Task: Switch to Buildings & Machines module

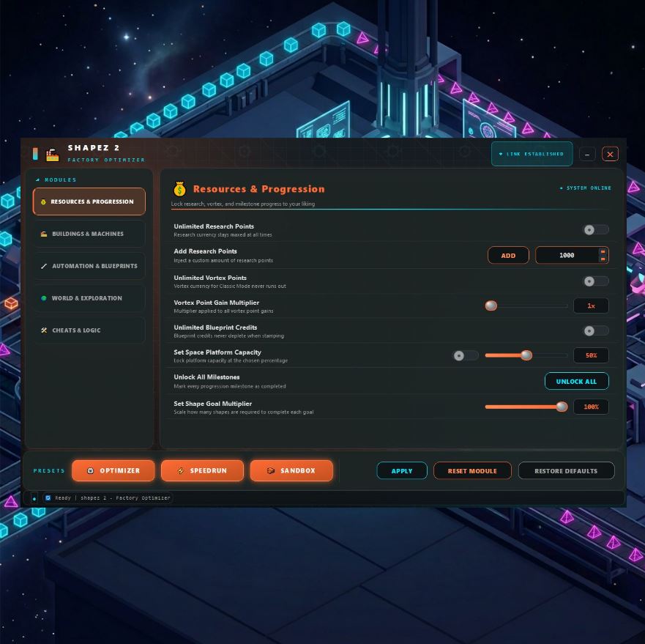Action: (89, 234)
